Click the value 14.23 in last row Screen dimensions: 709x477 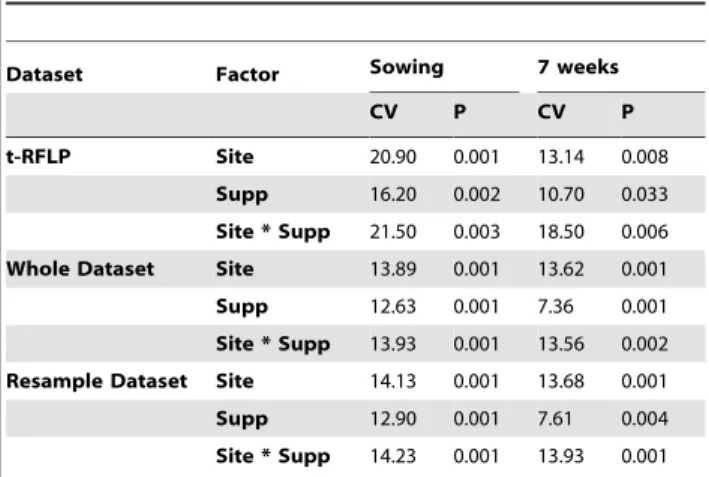(x=393, y=456)
